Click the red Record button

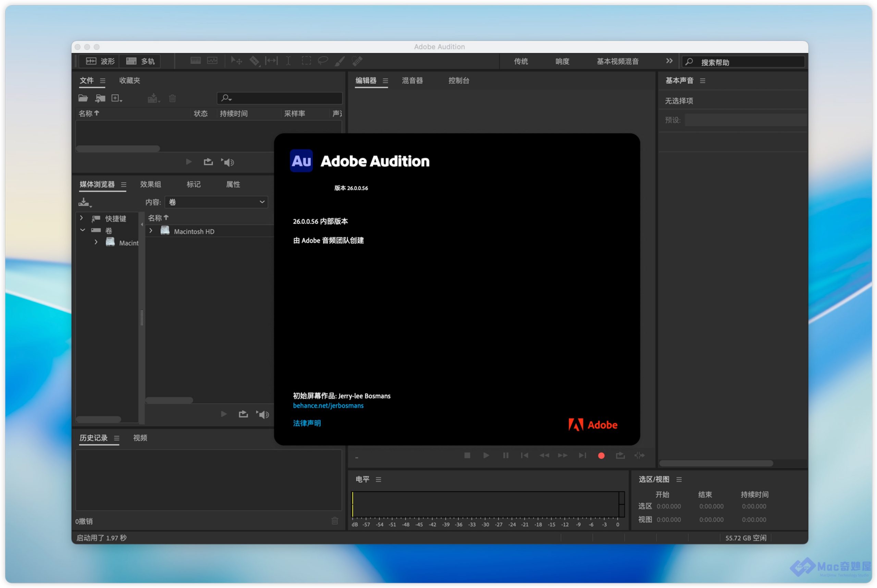point(601,455)
